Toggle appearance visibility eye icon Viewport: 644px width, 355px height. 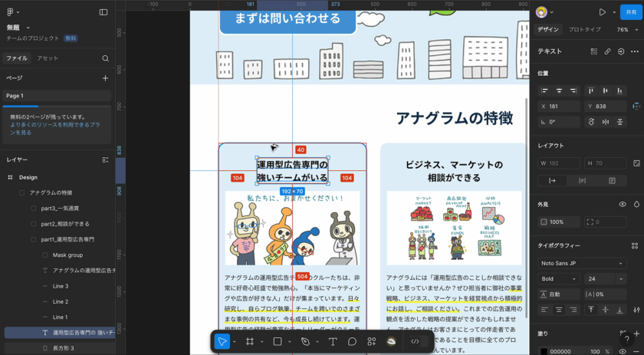[622, 205]
